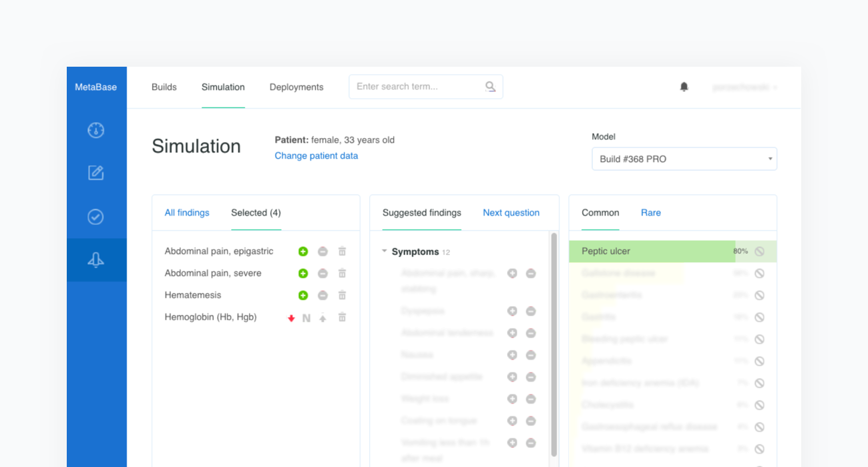Add Abdominal tenderness as present

tap(512, 333)
